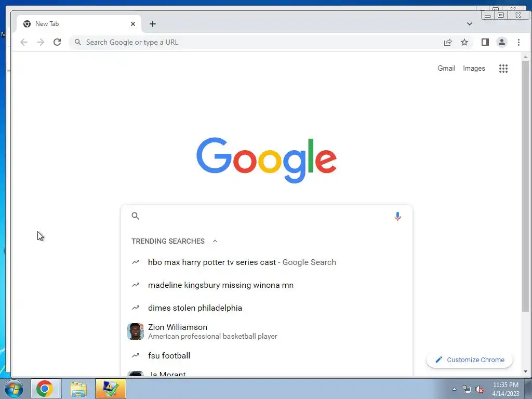Close the New Tab tab
The width and height of the screenshot is (532, 399).
point(133,24)
